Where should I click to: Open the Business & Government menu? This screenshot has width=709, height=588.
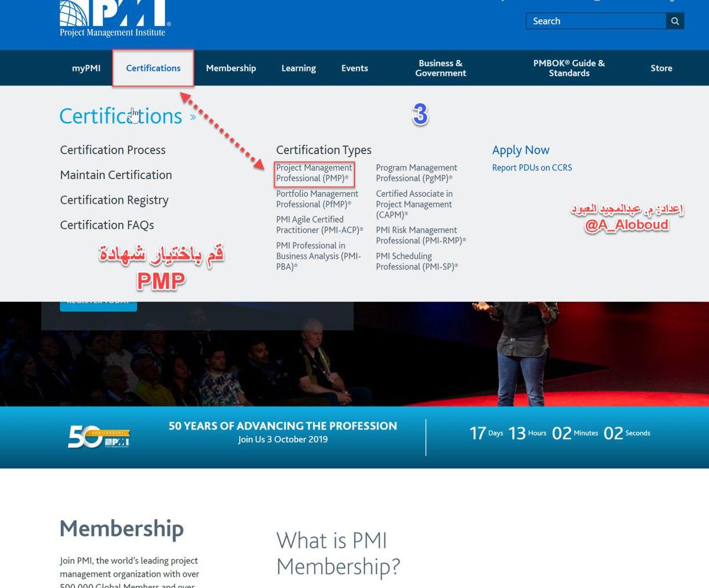coord(441,68)
